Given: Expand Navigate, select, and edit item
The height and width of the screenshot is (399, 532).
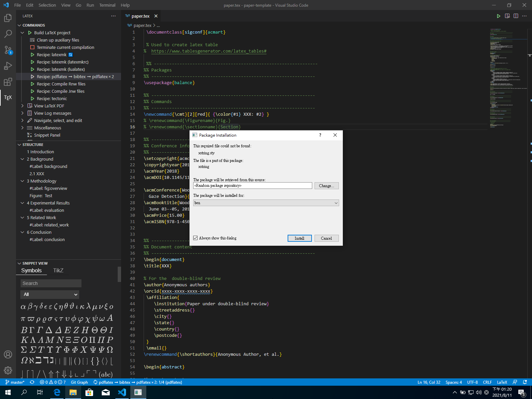Looking at the screenshot, I should click(22, 120).
